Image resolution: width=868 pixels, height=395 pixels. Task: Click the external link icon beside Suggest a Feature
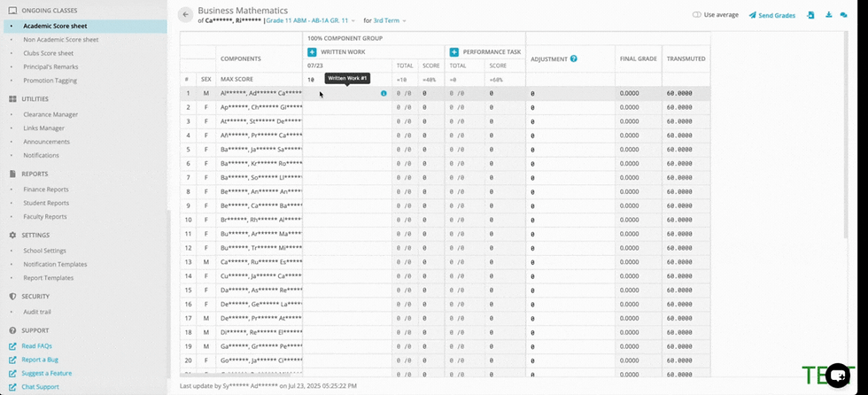(12, 374)
